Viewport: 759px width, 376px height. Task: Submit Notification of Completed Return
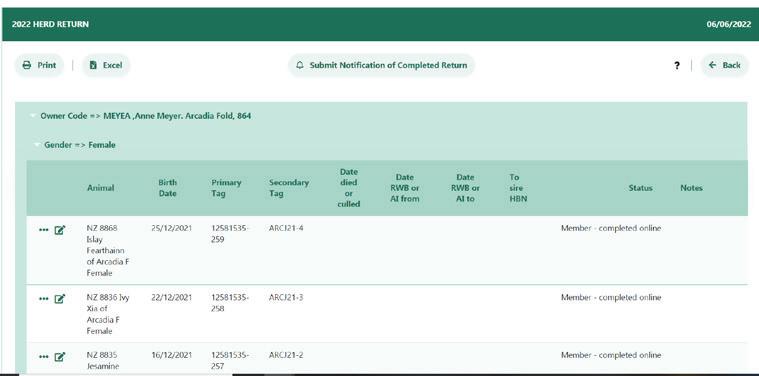click(x=381, y=65)
